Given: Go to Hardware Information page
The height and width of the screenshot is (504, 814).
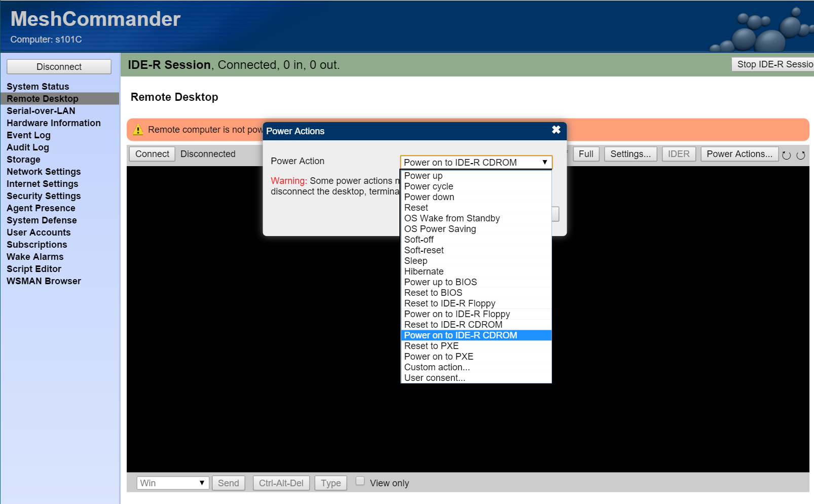Looking at the screenshot, I should point(54,123).
